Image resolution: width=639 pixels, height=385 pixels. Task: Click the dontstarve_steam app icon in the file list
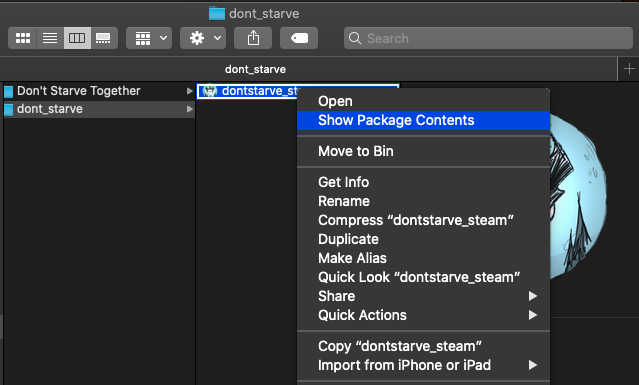[209, 91]
